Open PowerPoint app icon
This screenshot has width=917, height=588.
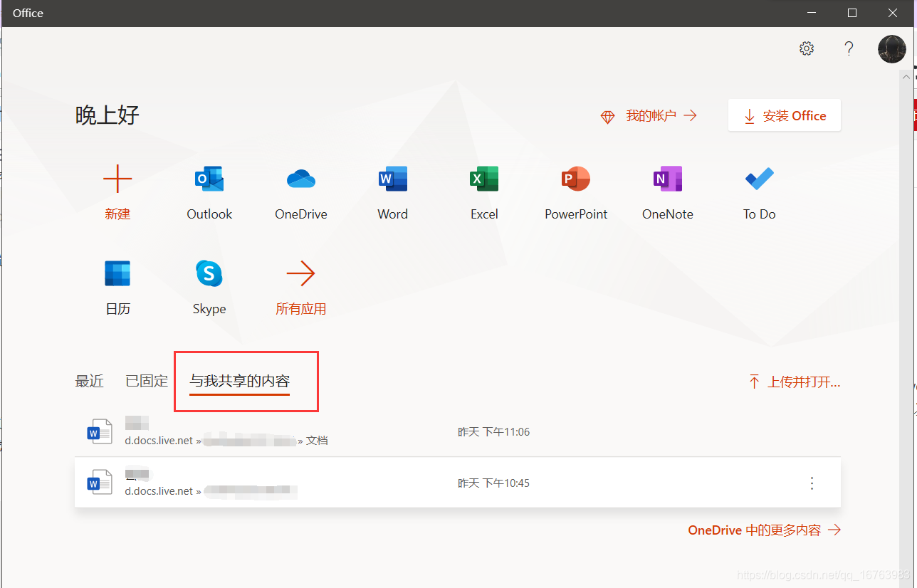[x=576, y=179]
